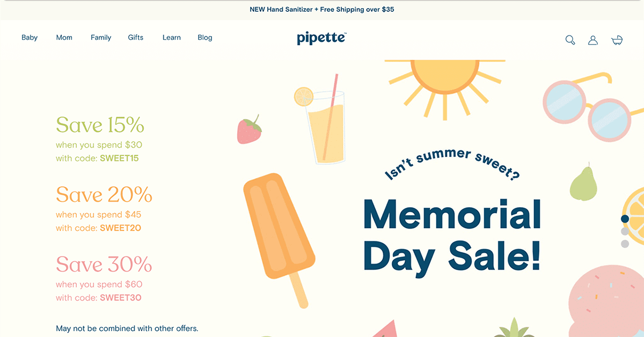Open the account page via the person icon
Image resolution: width=644 pixels, height=337 pixels.
coord(592,40)
